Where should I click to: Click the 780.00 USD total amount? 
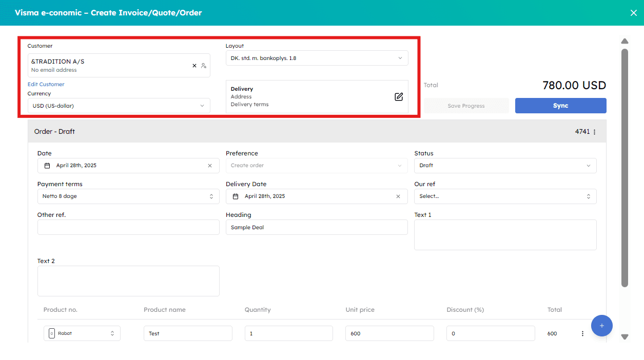pyautogui.click(x=574, y=86)
